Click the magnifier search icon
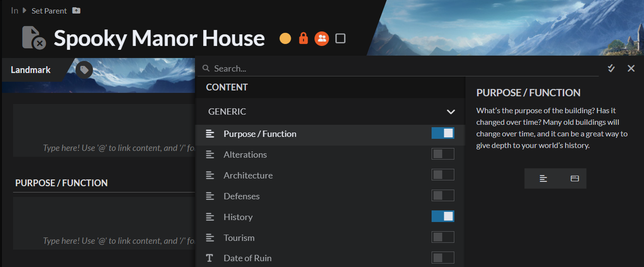The height and width of the screenshot is (267, 644). pos(206,69)
